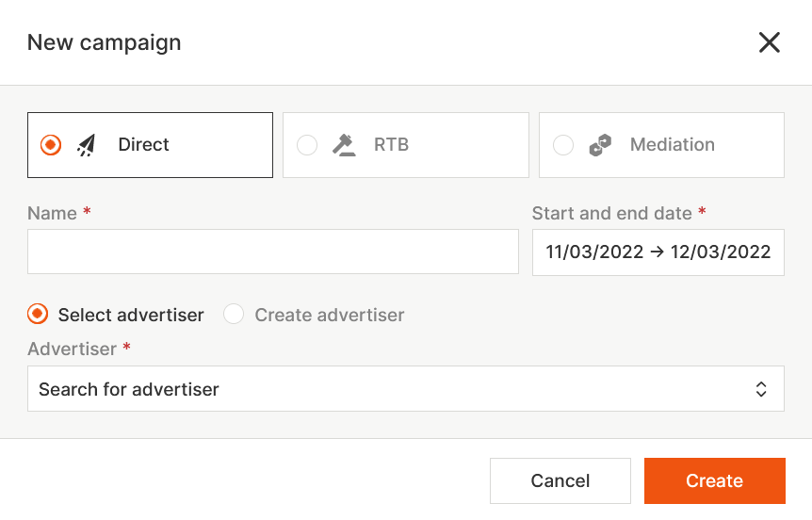Click the RTB auction gavel icon
The width and height of the screenshot is (812, 520).
pyautogui.click(x=344, y=145)
